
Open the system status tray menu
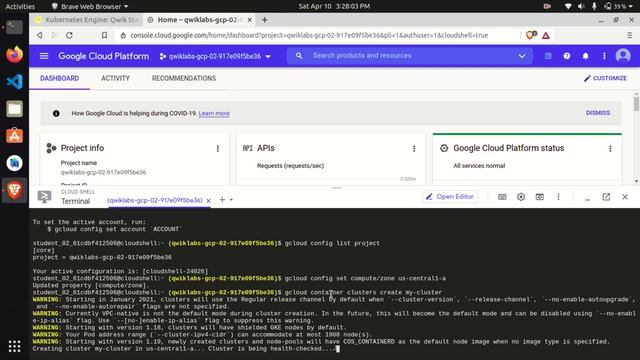pos(598,6)
